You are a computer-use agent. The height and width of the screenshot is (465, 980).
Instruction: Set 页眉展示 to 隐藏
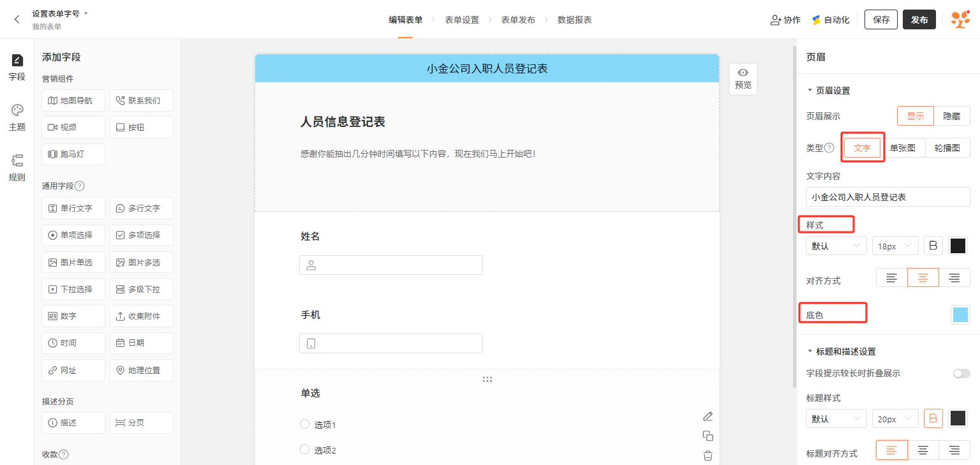pyautogui.click(x=952, y=116)
